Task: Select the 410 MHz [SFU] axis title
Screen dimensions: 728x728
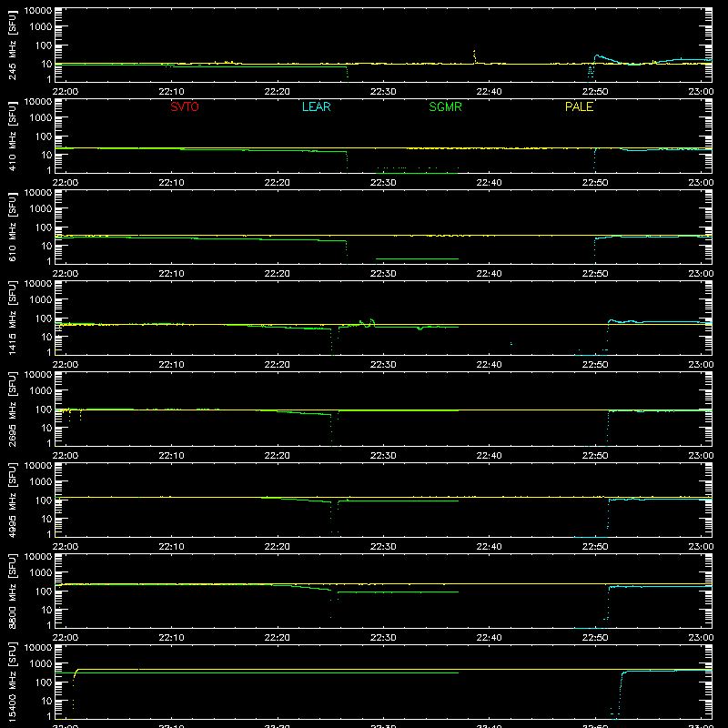Action: (x=13, y=136)
